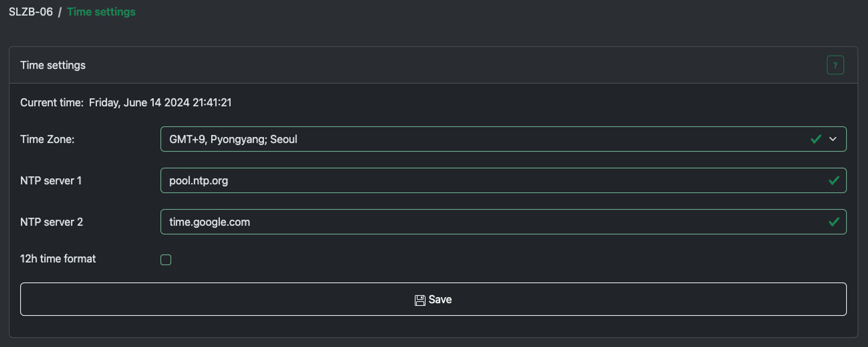
Task: Open the help question mark icon
Action: pyautogui.click(x=835, y=65)
